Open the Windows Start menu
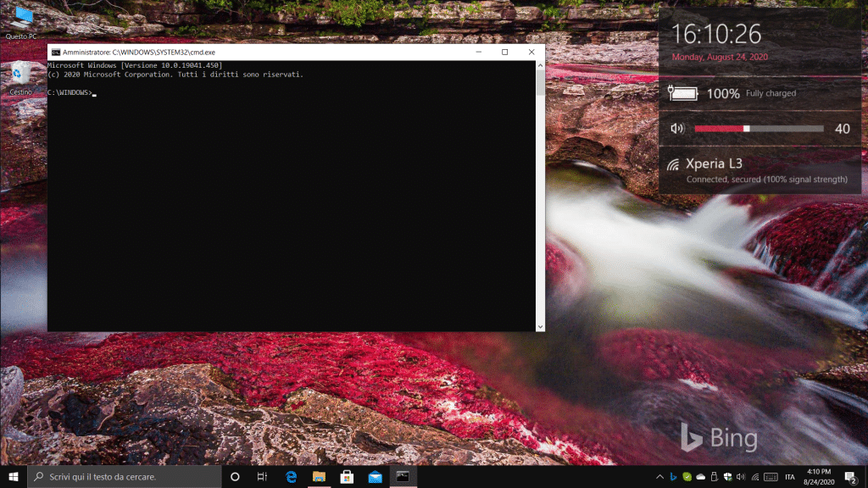 point(13,476)
